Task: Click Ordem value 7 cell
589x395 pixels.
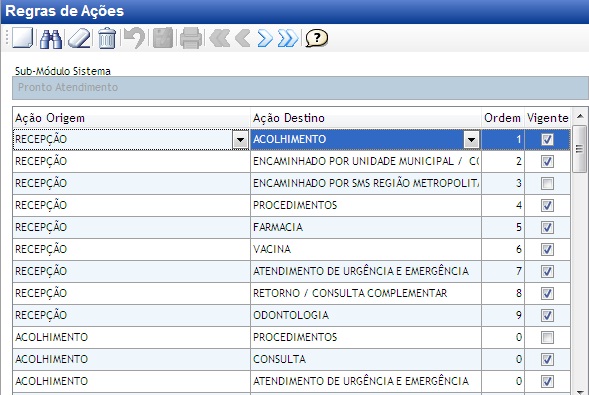Action: click(503, 271)
